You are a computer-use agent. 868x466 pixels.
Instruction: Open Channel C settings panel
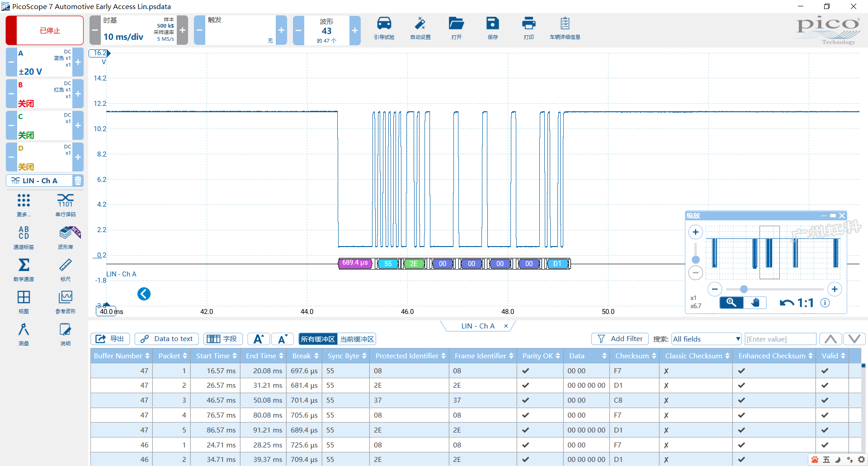pos(44,125)
